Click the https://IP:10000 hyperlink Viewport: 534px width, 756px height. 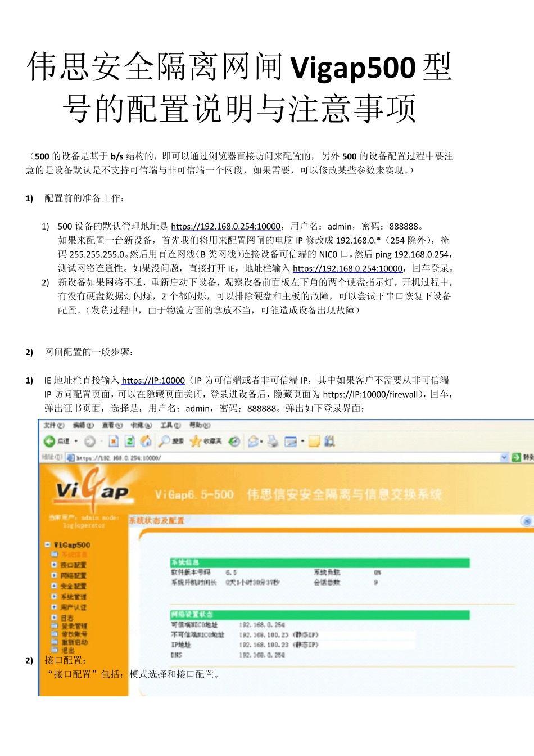pyautogui.click(x=153, y=380)
